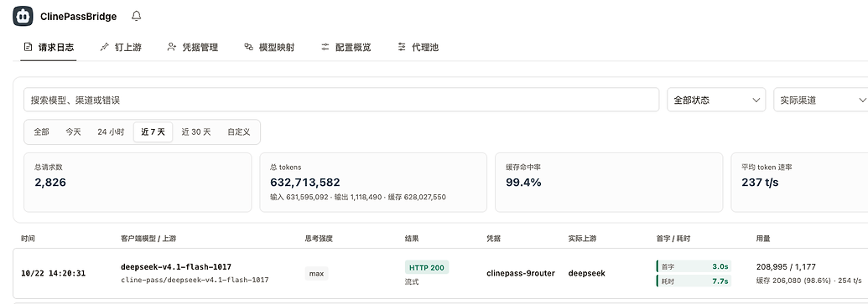
Task: Click the 平均 token 速率 237 t/s value
Action: click(760, 183)
